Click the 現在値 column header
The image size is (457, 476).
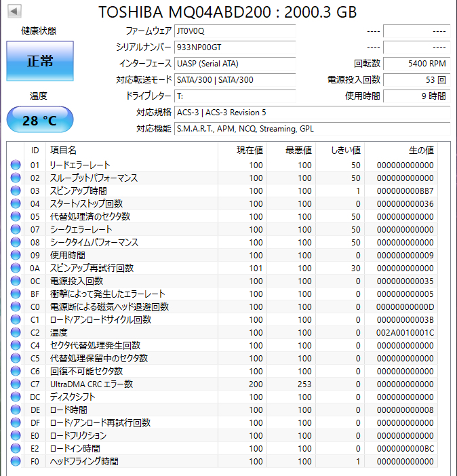tap(242, 151)
